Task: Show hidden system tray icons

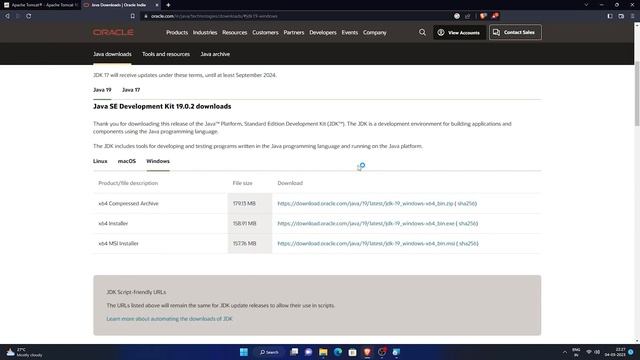Action: coord(565,352)
